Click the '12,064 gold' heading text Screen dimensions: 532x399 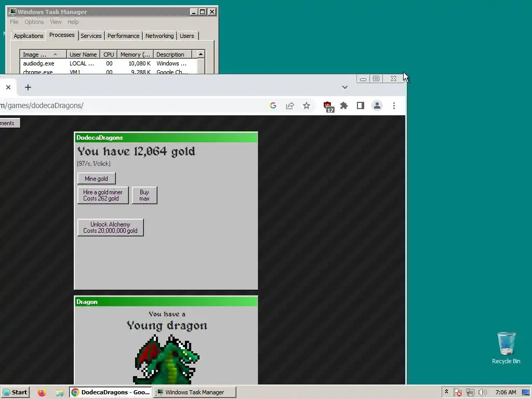coord(164,151)
